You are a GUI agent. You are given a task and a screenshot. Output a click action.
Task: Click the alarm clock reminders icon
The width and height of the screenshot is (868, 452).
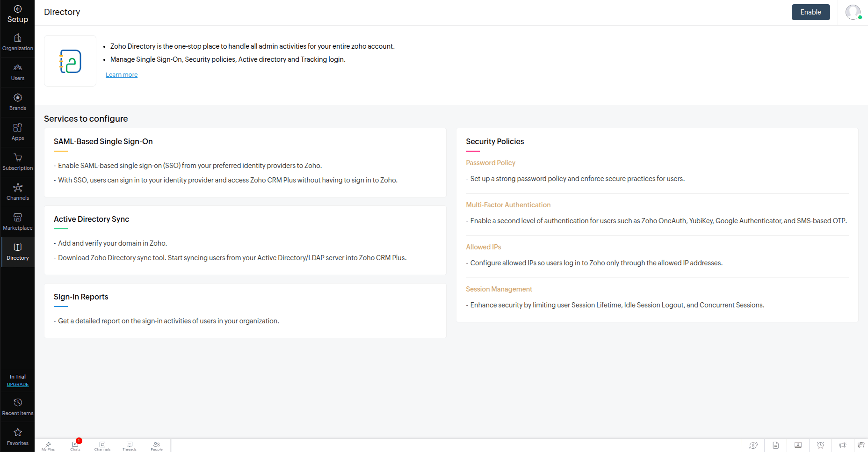click(820, 445)
